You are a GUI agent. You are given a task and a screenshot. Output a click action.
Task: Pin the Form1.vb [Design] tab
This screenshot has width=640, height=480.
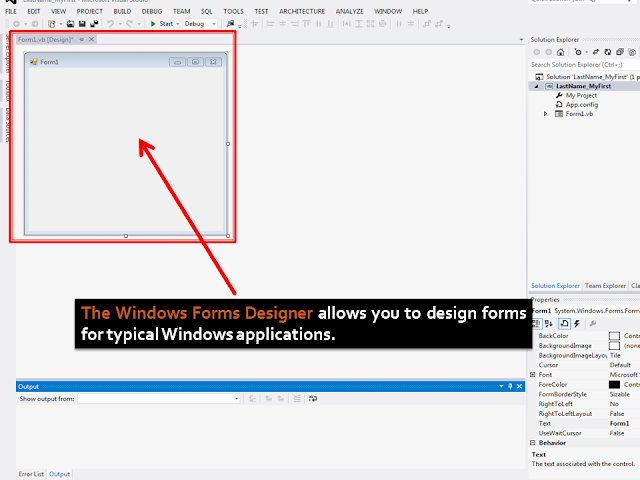82,40
